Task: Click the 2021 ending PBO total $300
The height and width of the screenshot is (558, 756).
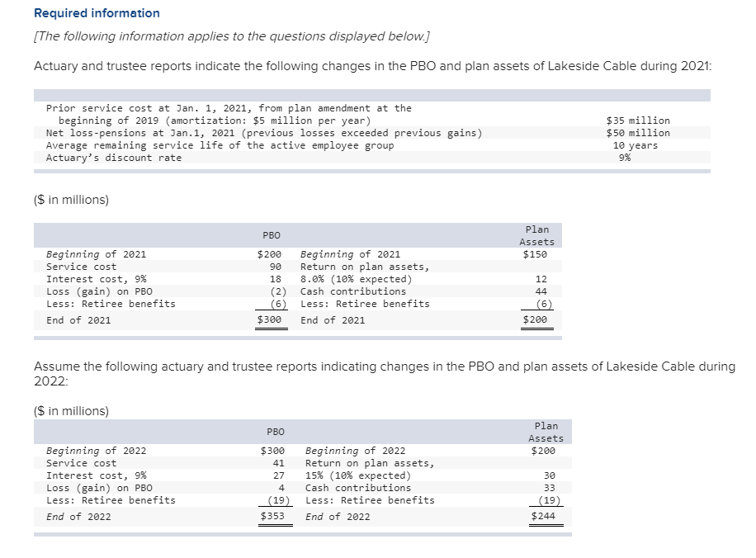Action: (269, 319)
